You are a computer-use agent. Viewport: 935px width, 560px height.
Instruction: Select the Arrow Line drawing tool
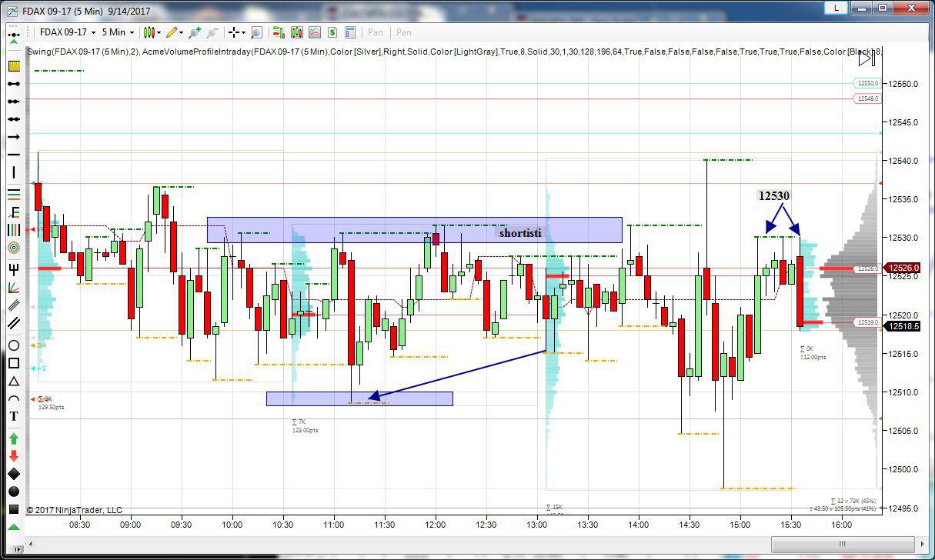(x=13, y=137)
